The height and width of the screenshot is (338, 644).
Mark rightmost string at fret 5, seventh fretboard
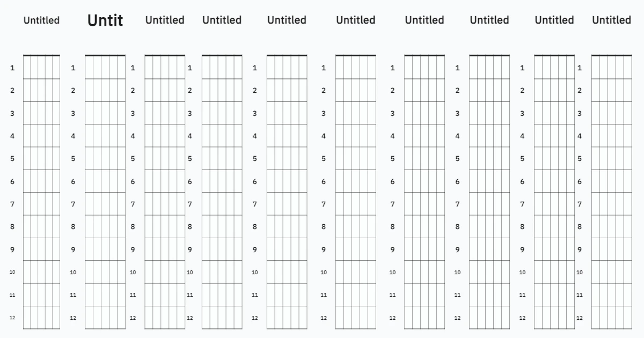pos(444,159)
